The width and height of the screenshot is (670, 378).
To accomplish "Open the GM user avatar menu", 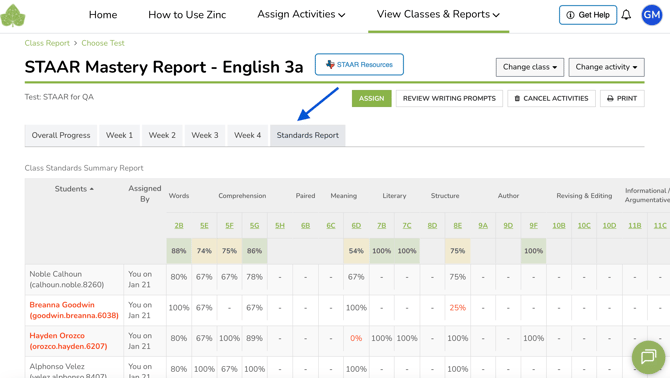I will pyautogui.click(x=652, y=15).
